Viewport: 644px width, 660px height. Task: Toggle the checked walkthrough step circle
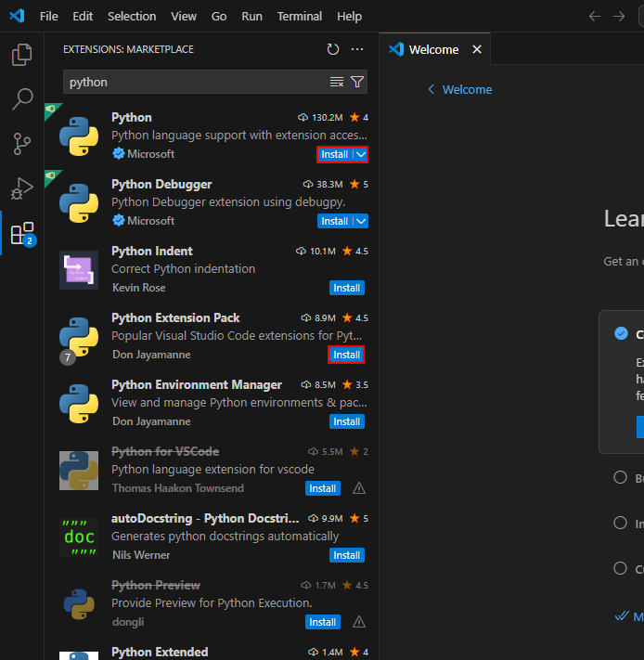pos(621,333)
